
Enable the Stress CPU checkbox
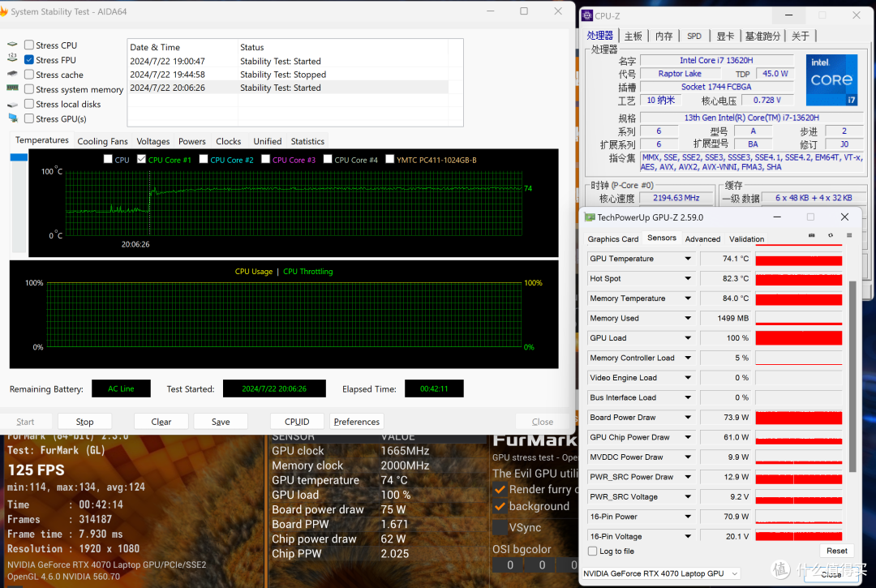pyautogui.click(x=29, y=45)
